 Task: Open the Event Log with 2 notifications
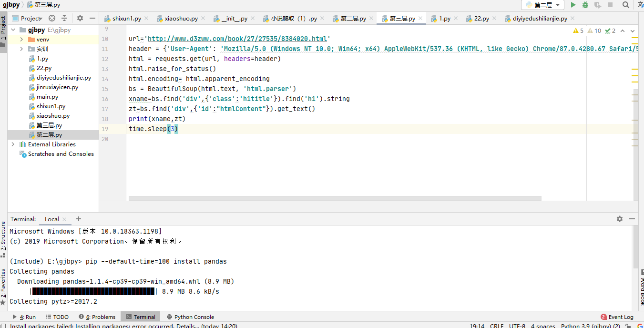pos(617,317)
